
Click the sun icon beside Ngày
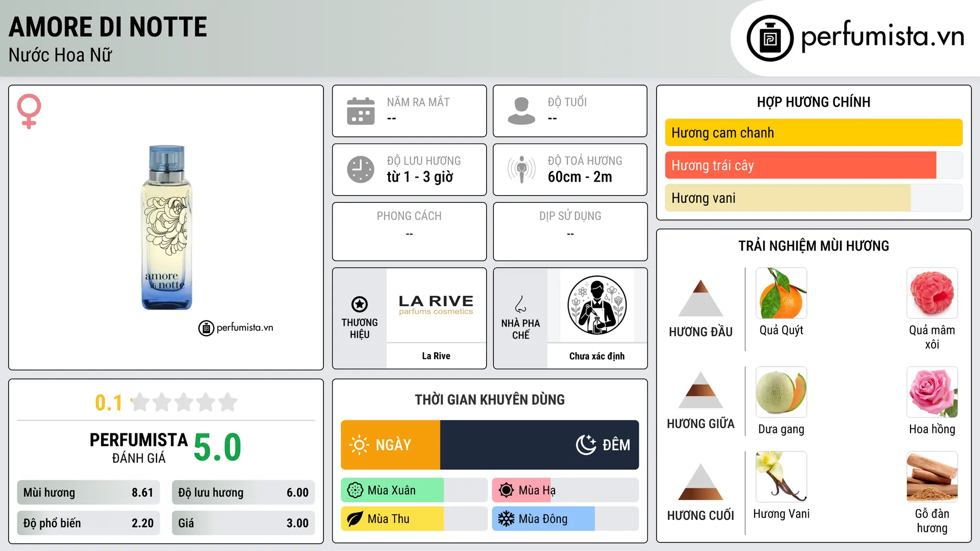[x=359, y=445]
